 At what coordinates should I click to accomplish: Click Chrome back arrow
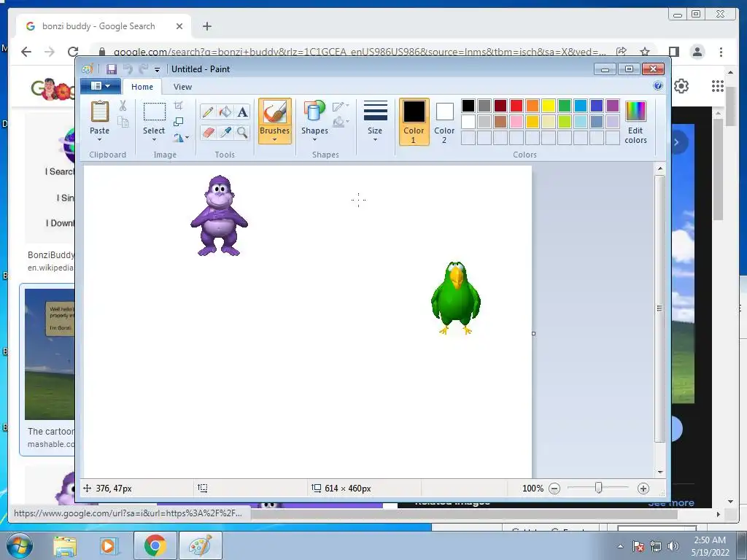(x=26, y=52)
